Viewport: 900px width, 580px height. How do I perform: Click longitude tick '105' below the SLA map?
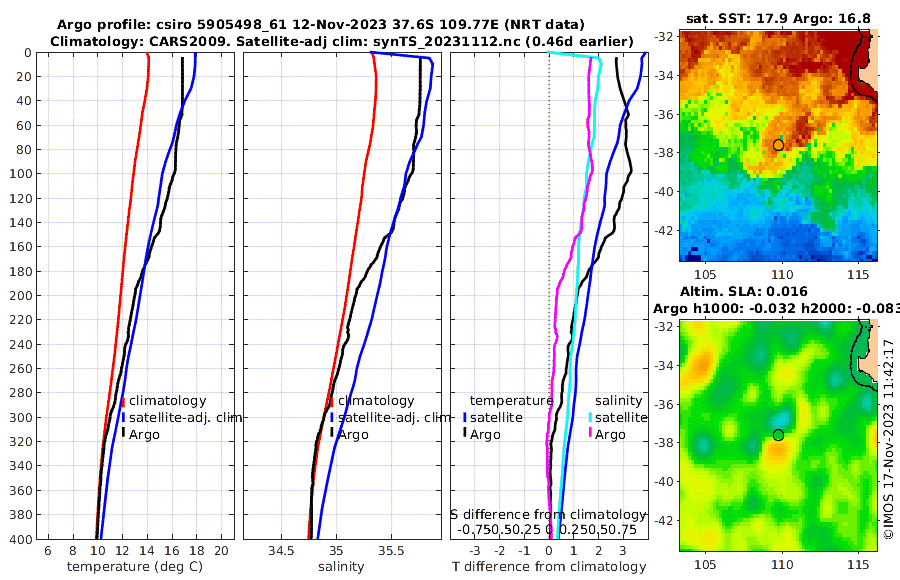(705, 565)
